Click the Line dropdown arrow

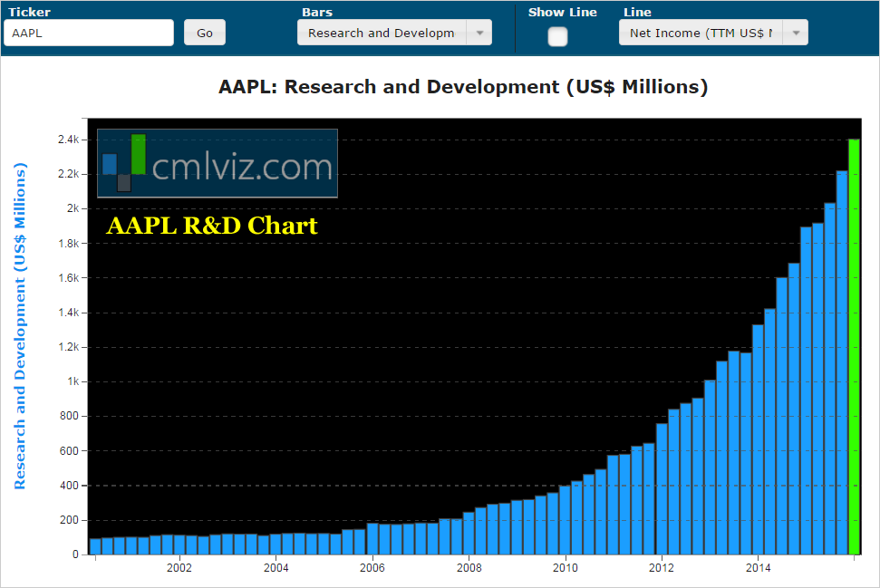pos(796,33)
